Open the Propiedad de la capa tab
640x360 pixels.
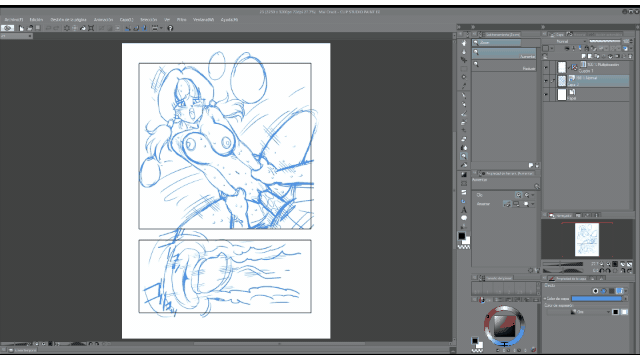(567, 279)
